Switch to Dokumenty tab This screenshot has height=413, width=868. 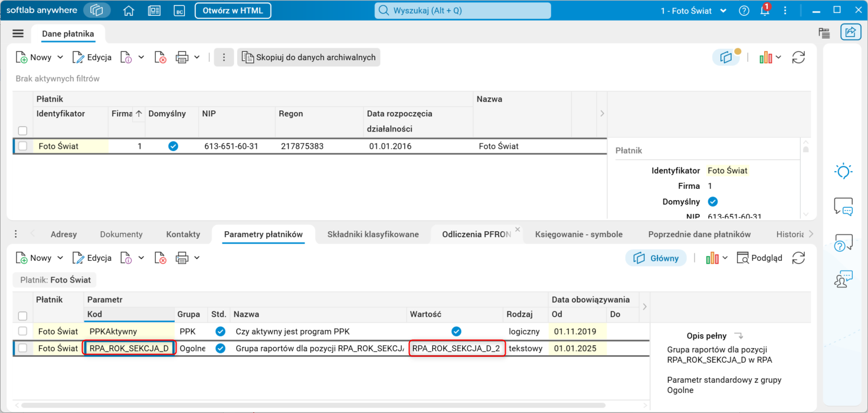click(122, 234)
